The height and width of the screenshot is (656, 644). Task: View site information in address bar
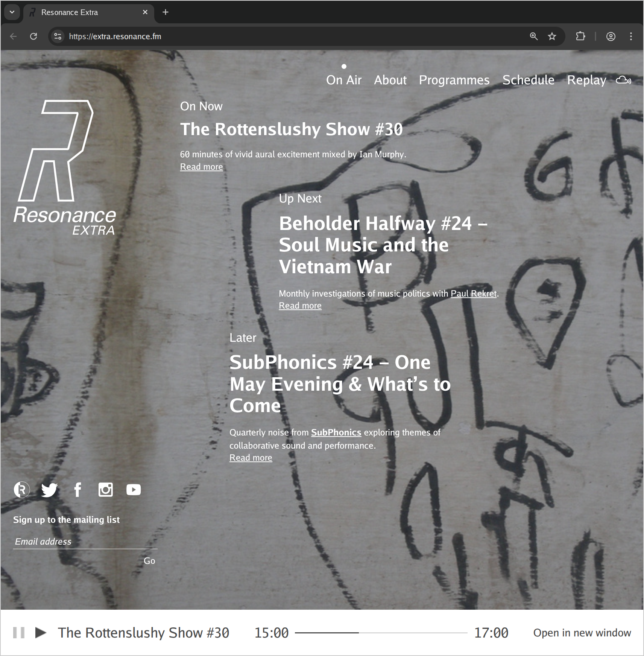[x=58, y=37]
